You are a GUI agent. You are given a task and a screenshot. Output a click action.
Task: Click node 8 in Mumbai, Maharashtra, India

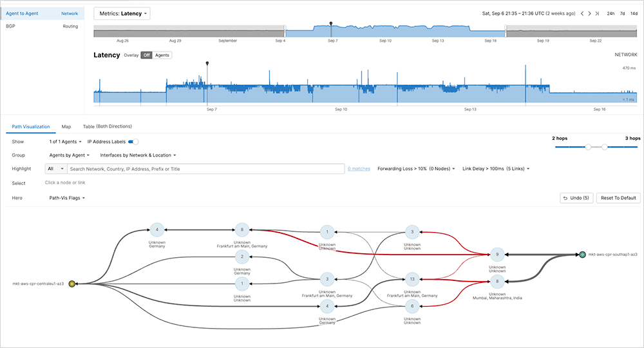pyautogui.click(x=497, y=282)
